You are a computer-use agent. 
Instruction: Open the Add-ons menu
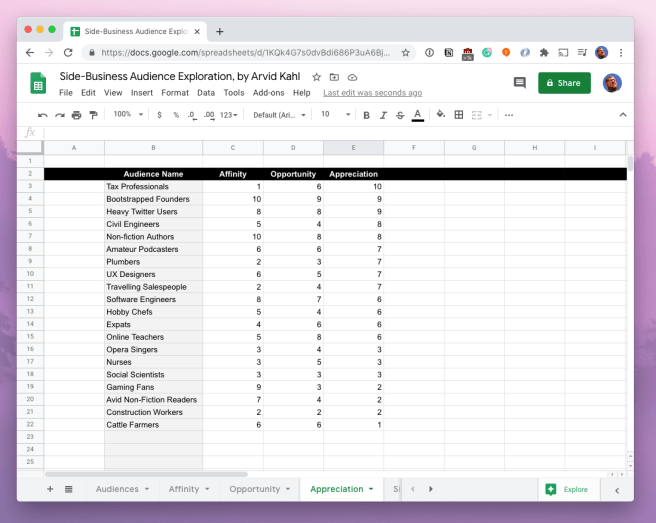(269, 93)
